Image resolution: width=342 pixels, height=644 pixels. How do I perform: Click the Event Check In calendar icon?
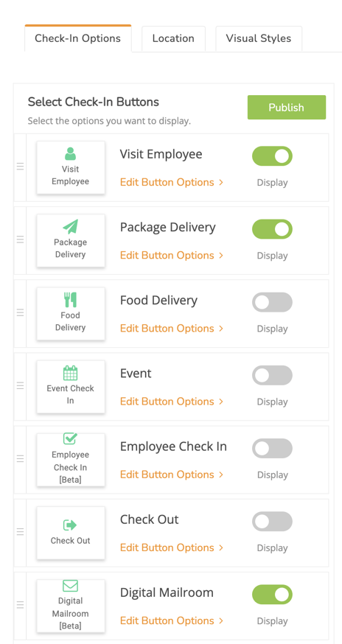tap(70, 373)
